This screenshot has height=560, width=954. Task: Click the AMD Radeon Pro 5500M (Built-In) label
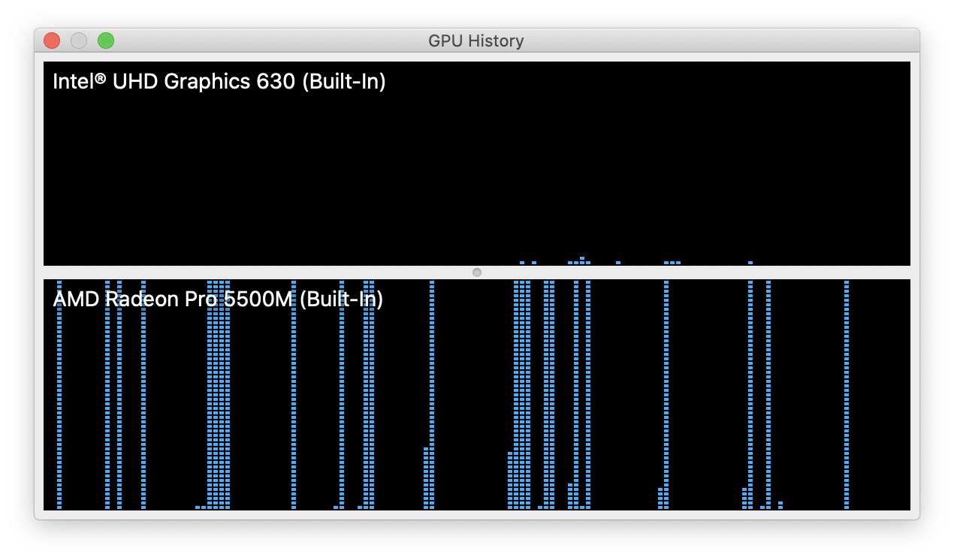(x=218, y=300)
